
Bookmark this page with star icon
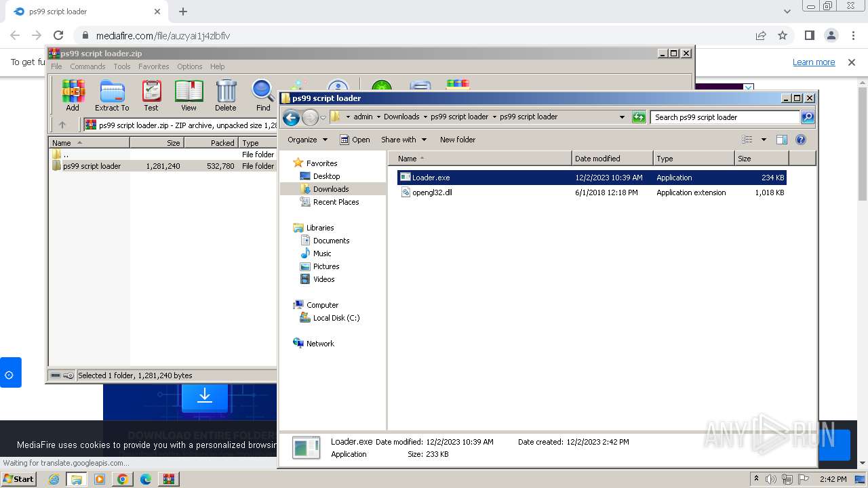pyautogui.click(x=783, y=35)
